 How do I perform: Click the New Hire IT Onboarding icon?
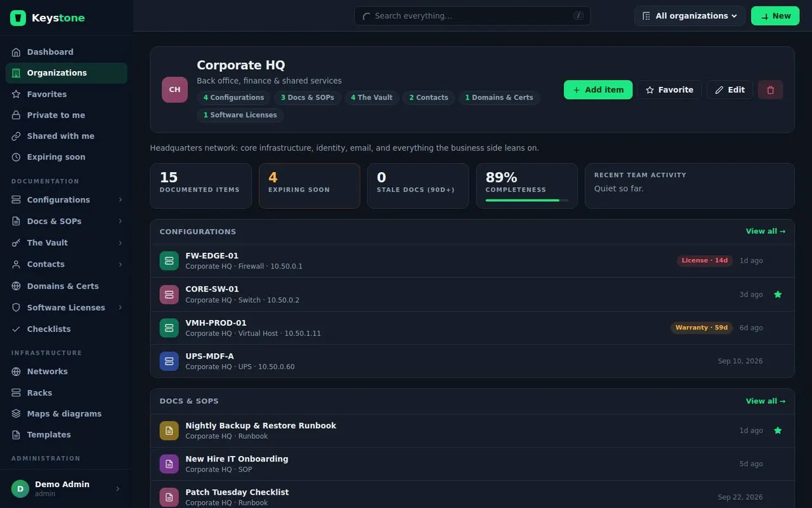point(169,464)
